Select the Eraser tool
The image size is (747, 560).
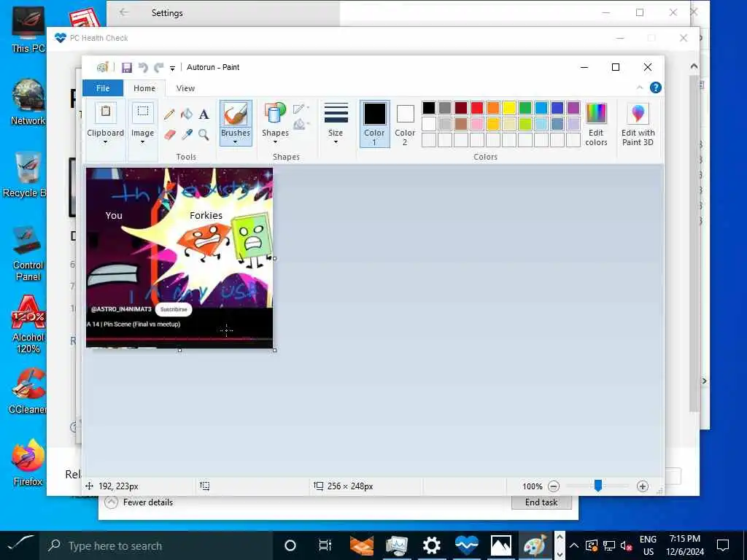169,135
